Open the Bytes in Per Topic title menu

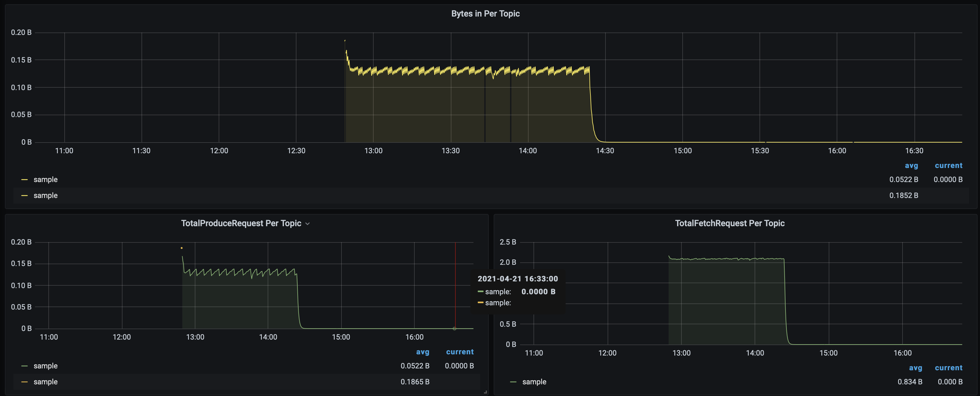[485, 14]
